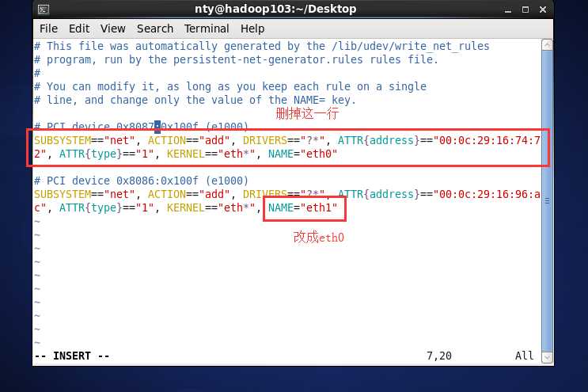Viewport: 588px width, 392px height.
Task: Click the '# PCI device 0x8086:0x100f (e1000)' comment line
Action: pos(141,181)
